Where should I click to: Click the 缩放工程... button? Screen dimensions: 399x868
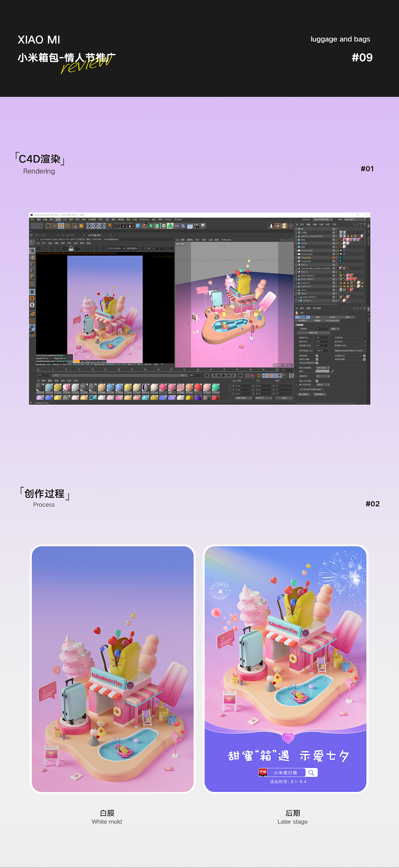pyautogui.click(x=314, y=333)
